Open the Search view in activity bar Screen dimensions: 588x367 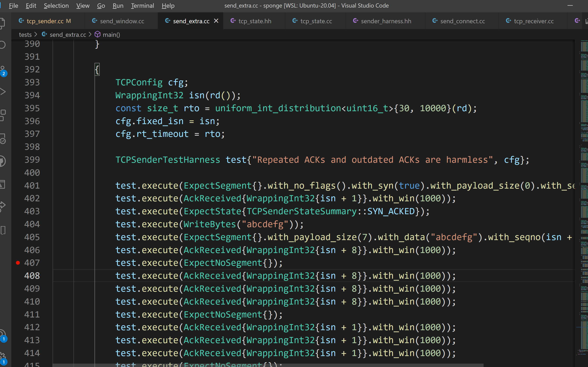[x=2, y=45]
